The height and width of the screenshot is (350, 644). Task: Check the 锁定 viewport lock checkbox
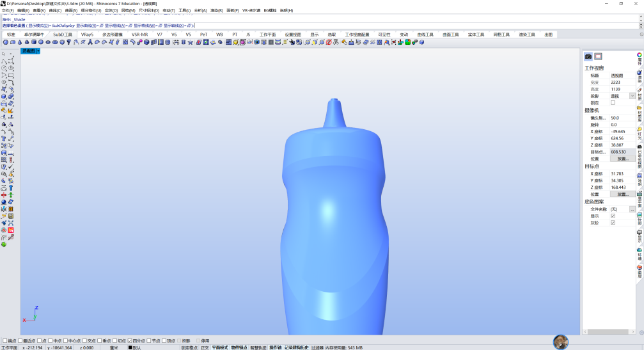613,103
